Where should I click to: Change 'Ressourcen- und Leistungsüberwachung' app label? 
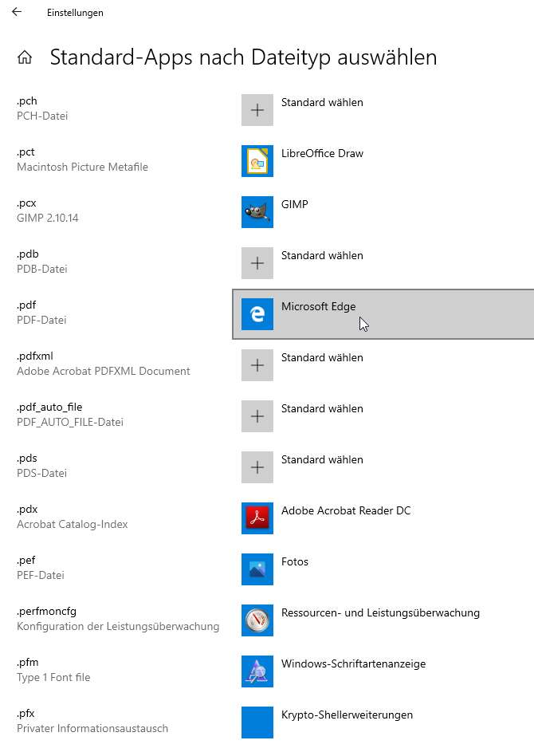tap(380, 612)
